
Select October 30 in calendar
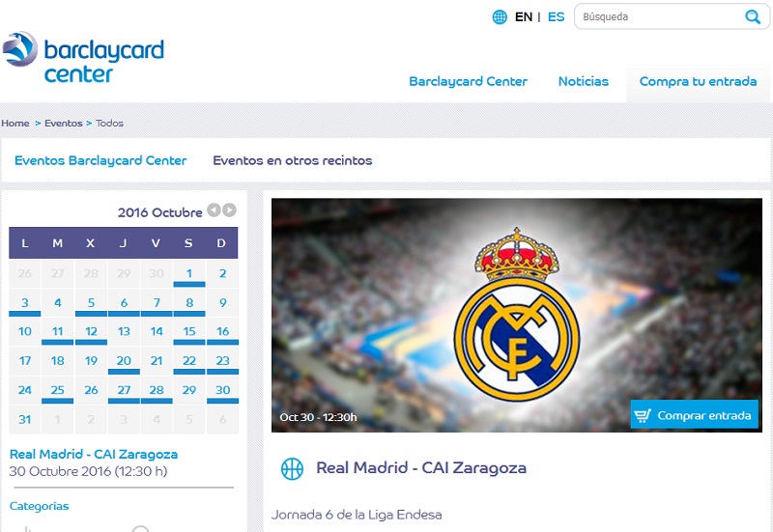click(x=222, y=391)
